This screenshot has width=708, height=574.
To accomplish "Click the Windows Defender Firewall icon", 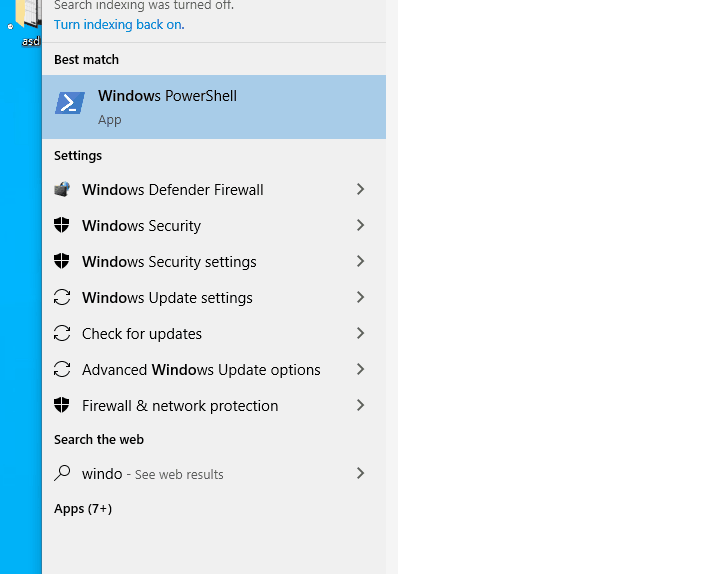I will 62,189.
